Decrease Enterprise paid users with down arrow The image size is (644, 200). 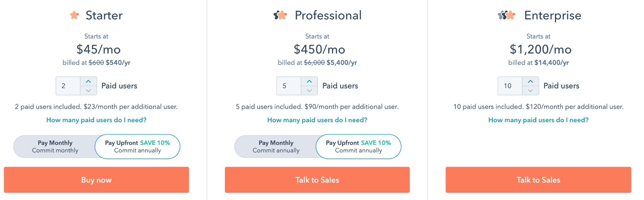click(531, 90)
